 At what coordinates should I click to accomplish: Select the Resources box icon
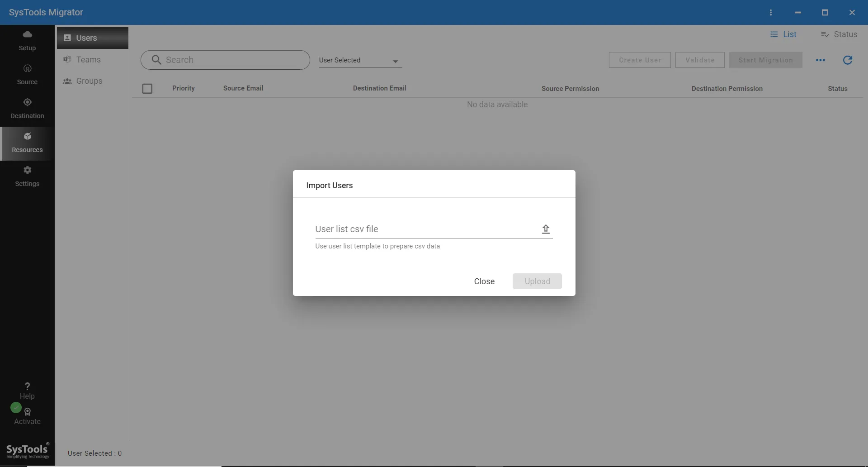pyautogui.click(x=27, y=136)
